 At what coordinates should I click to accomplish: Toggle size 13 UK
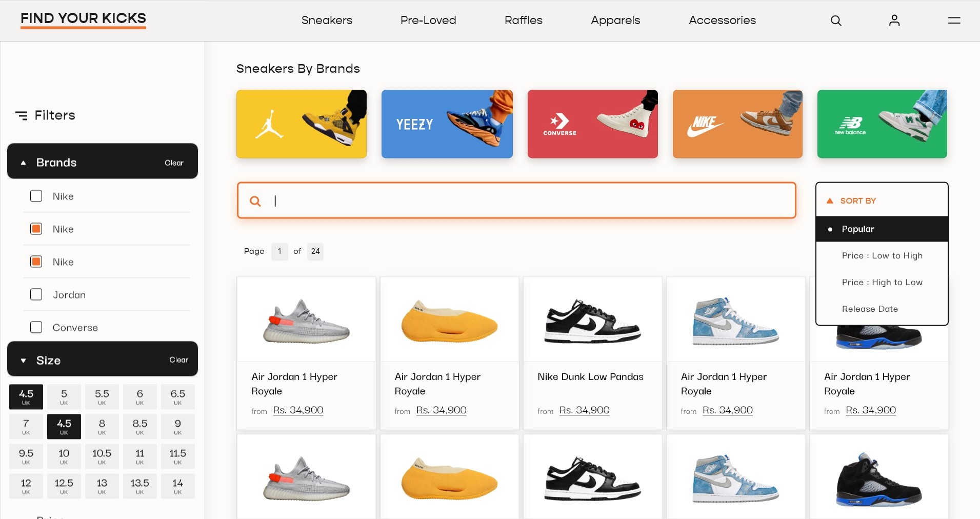(102, 486)
